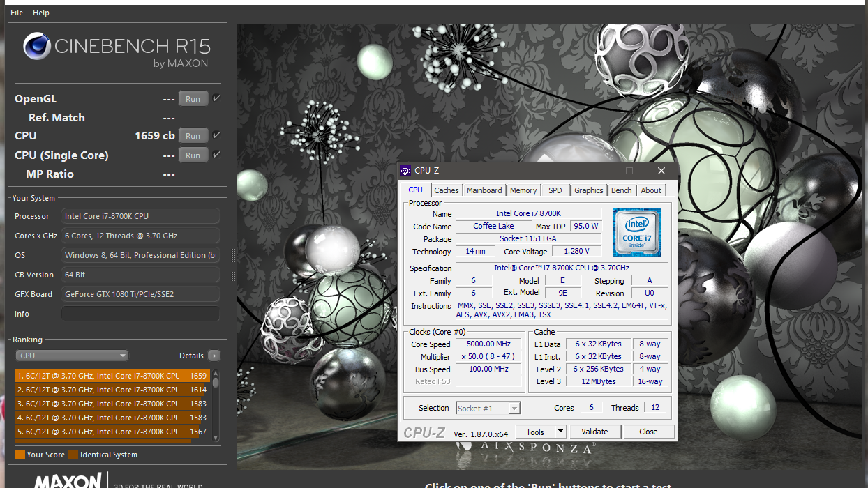Select the CPU tab in CPU-Z
Viewport: 868px width, 488px height.
coord(416,190)
